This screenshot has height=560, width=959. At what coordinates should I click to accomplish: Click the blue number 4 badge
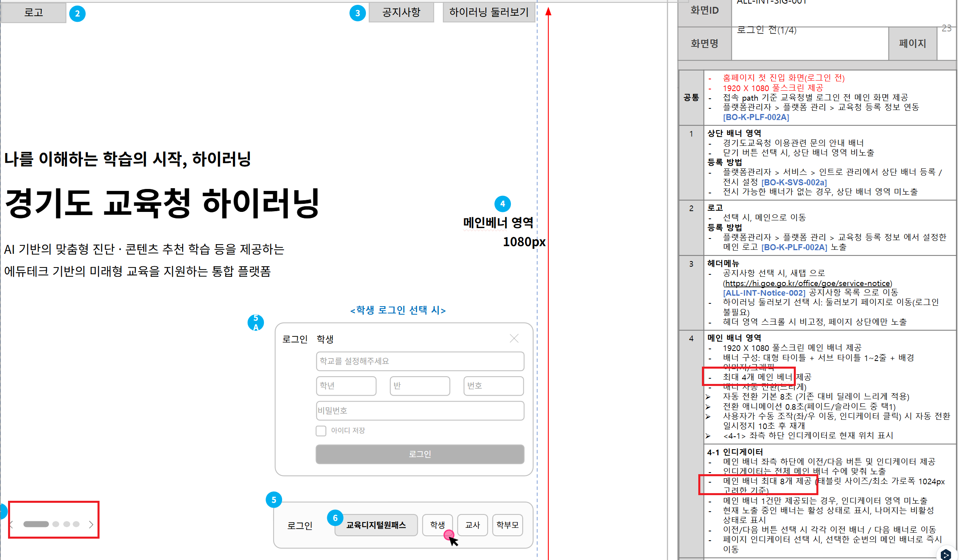pos(502,204)
